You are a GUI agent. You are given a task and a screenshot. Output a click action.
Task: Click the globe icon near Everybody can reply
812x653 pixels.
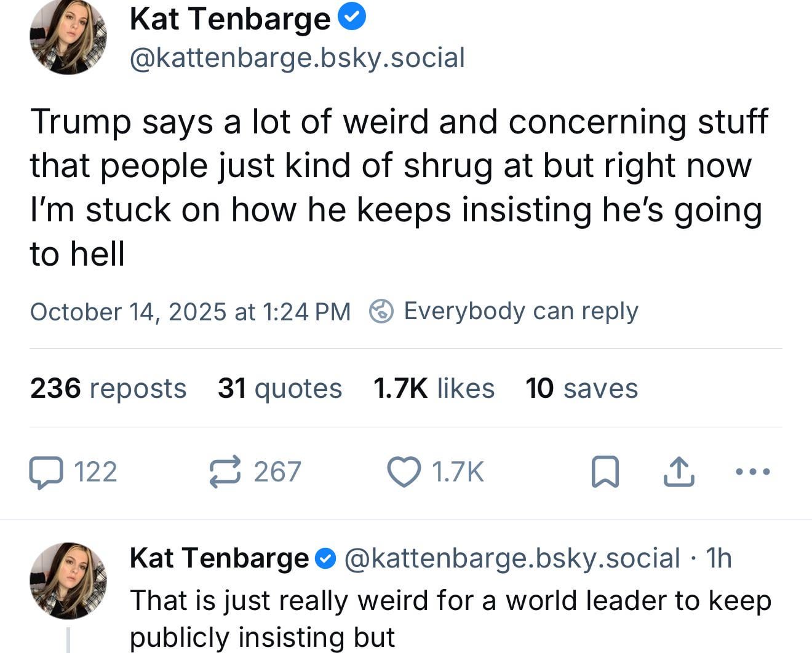tap(381, 311)
